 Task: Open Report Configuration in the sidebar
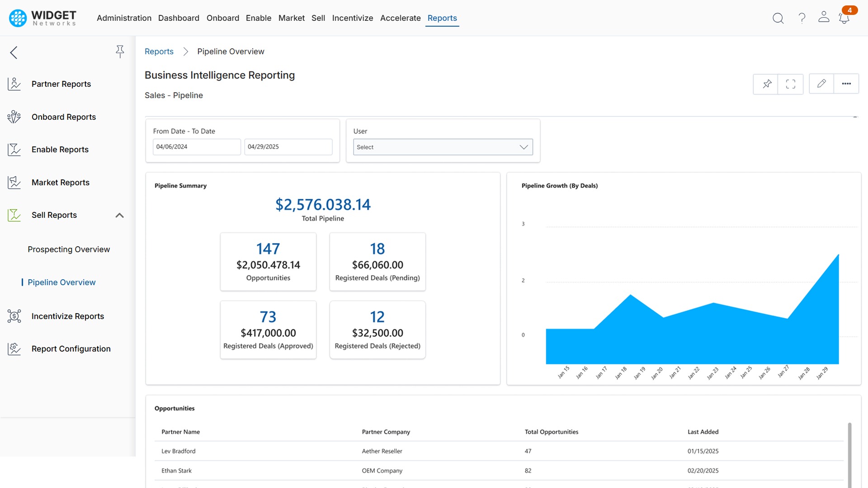point(71,348)
